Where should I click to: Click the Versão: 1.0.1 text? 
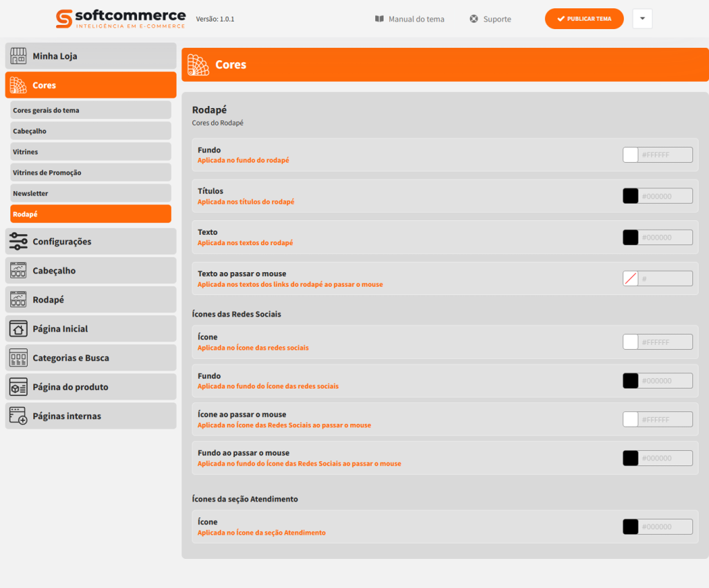(215, 19)
